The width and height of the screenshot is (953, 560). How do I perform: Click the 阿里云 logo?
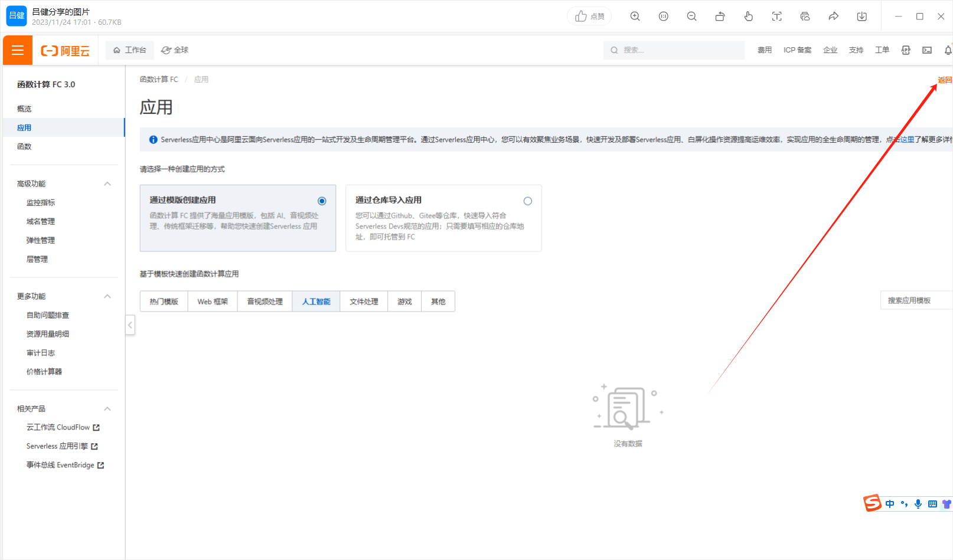click(65, 51)
